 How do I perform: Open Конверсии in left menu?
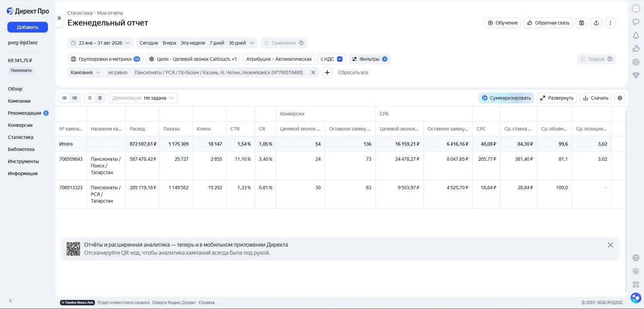click(20, 125)
